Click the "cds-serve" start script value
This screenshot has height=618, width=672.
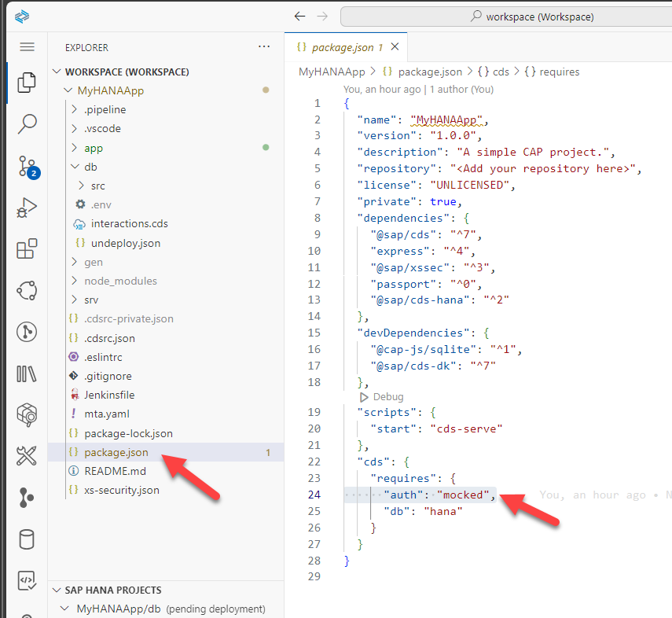[466, 429]
